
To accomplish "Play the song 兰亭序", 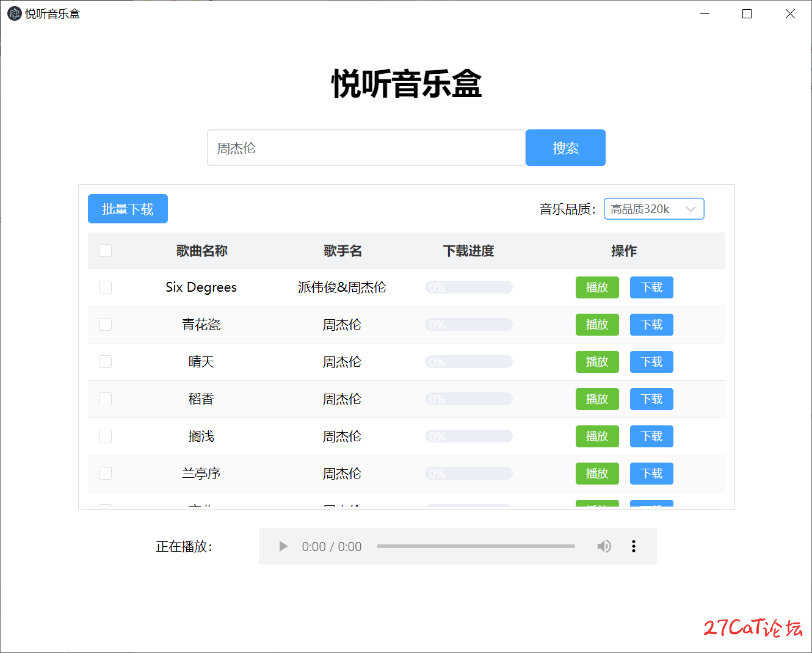I will click(597, 474).
